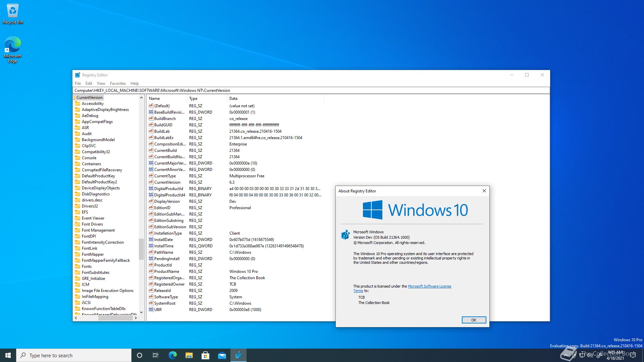Select the BaseBuildRevision DWORD value icon
644x362 pixels.
point(151,112)
